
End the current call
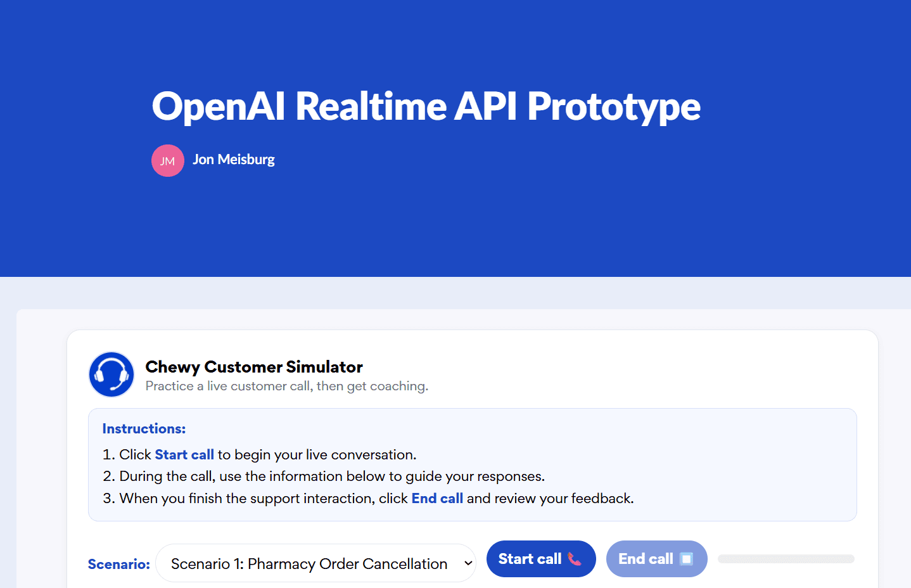656,559
